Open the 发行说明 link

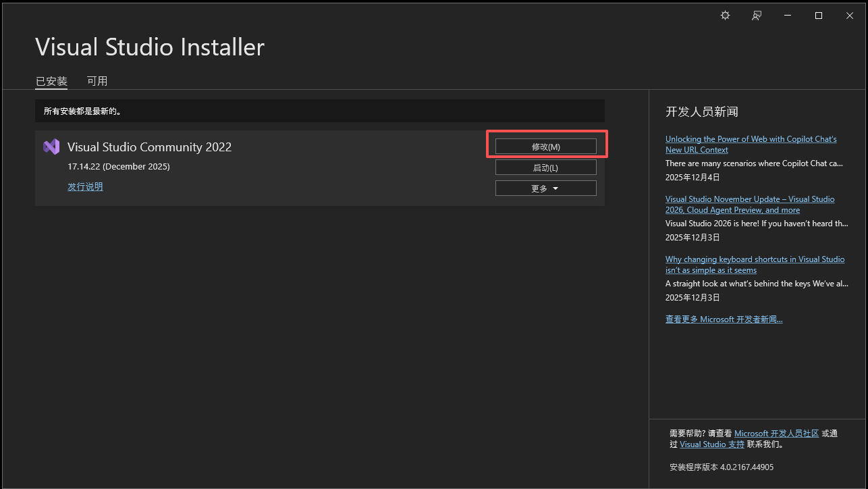point(85,186)
